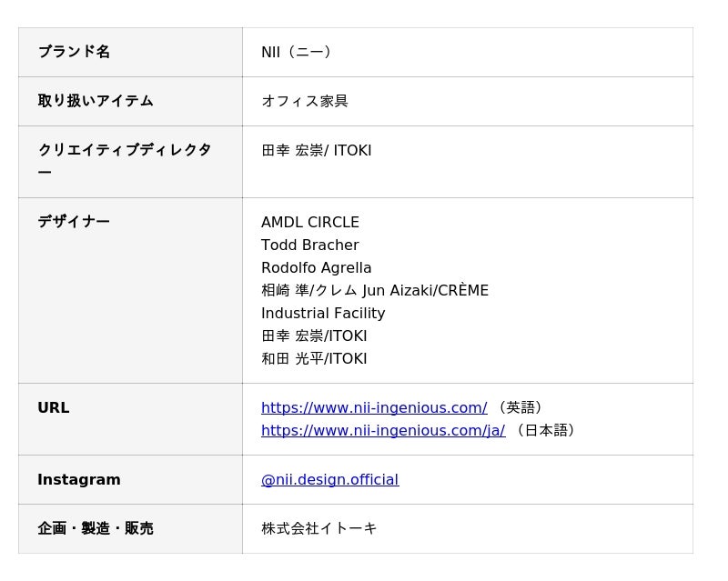Screen dimensions: 728x581
Task: Open the English nii-ingenious.com link
Action: click(373, 407)
